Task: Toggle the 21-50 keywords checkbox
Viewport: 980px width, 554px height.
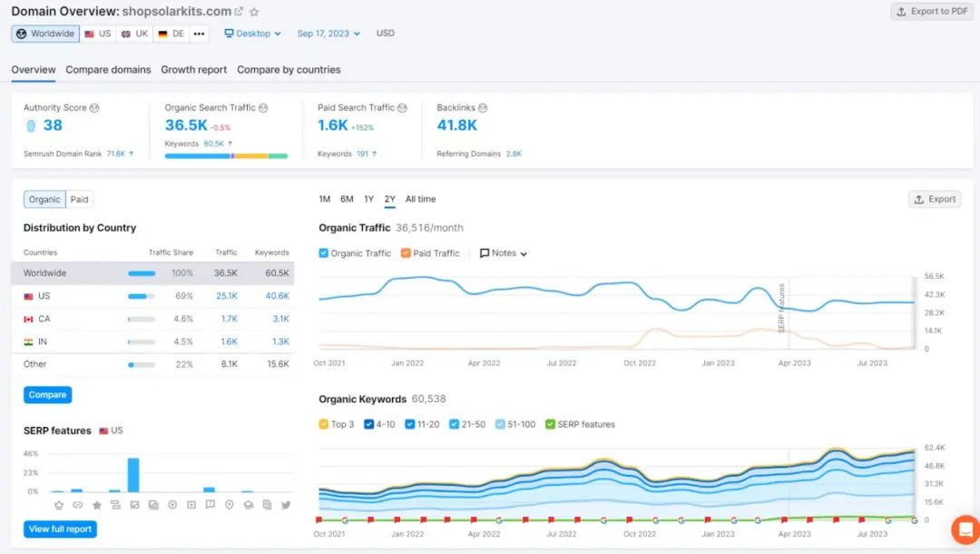Action: (x=454, y=424)
